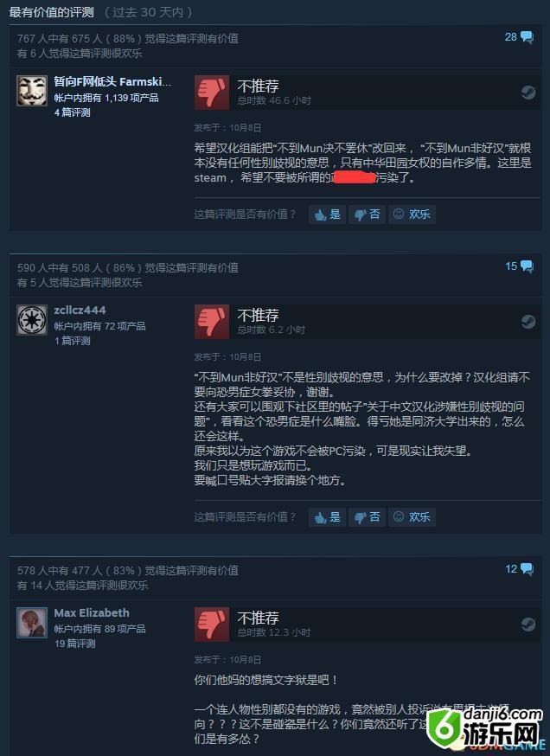Screen dimensions: 550x756
Task: Open zcllcz444's avatar thumbnail
Action: coord(32,320)
